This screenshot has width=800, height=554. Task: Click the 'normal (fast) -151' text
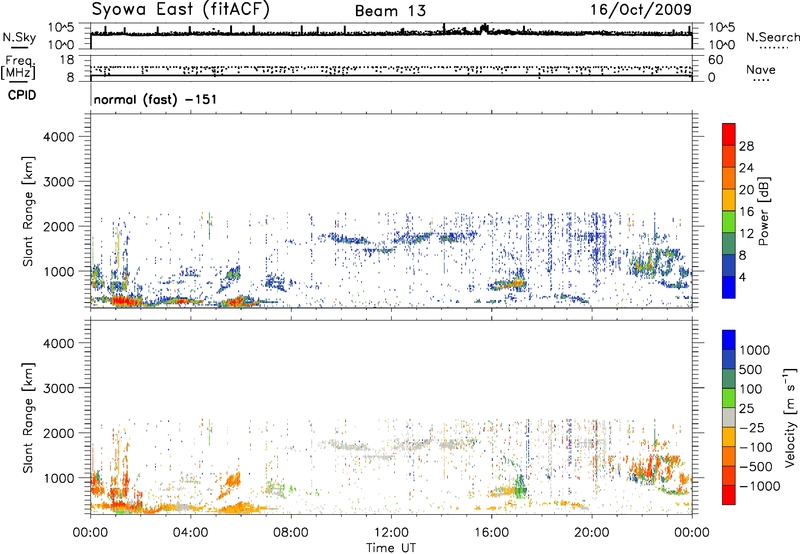[155, 99]
